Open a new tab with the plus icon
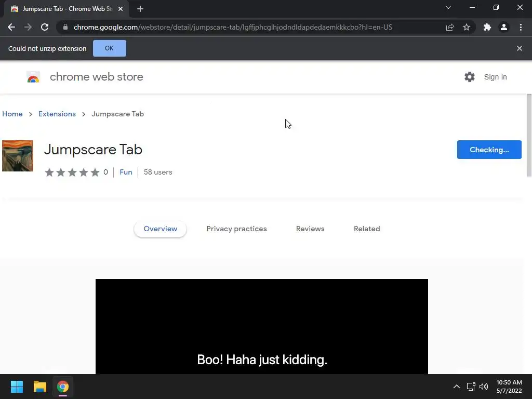Screen dimensions: 532x399 click(x=140, y=9)
